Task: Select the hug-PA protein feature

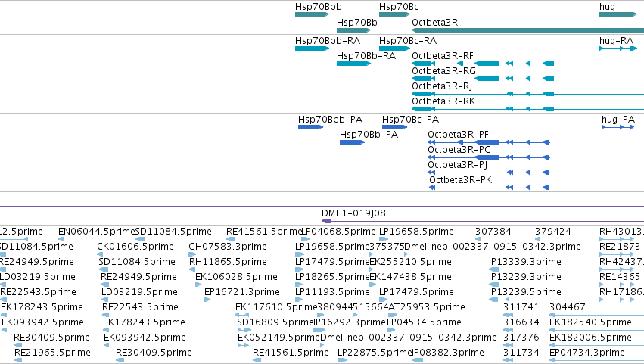Action: pyautogui.click(x=618, y=127)
